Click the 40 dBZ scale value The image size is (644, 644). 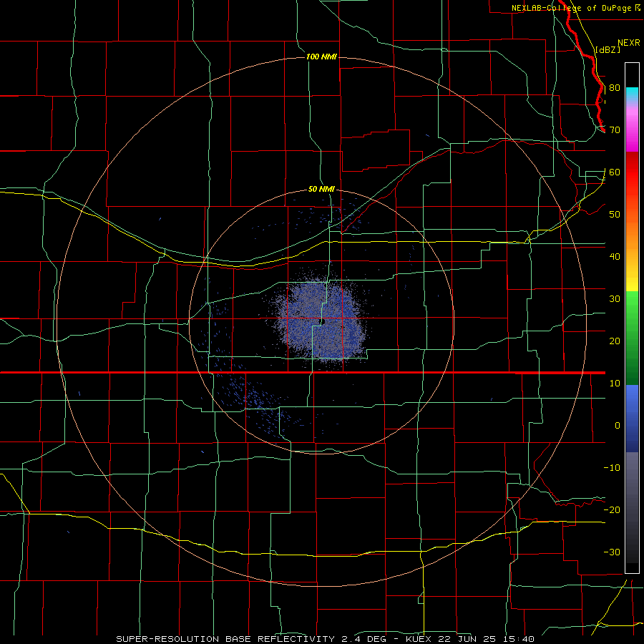tap(615, 257)
